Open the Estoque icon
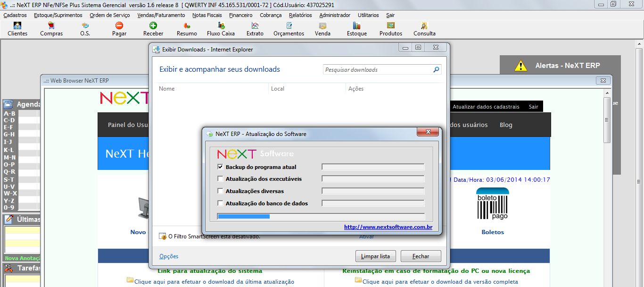The image size is (644, 287). (x=356, y=28)
